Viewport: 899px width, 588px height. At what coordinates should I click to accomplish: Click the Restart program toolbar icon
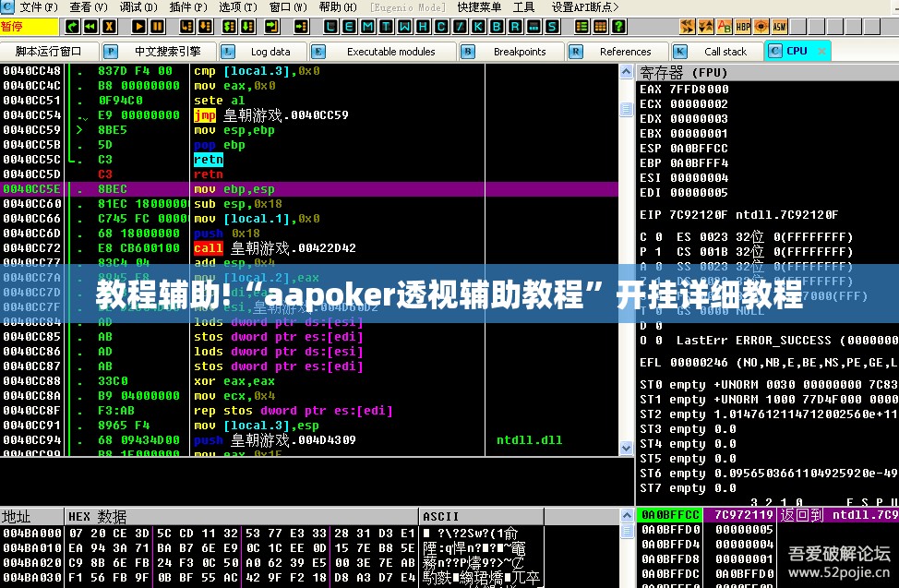pyautogui.click(x=72, y=27)
